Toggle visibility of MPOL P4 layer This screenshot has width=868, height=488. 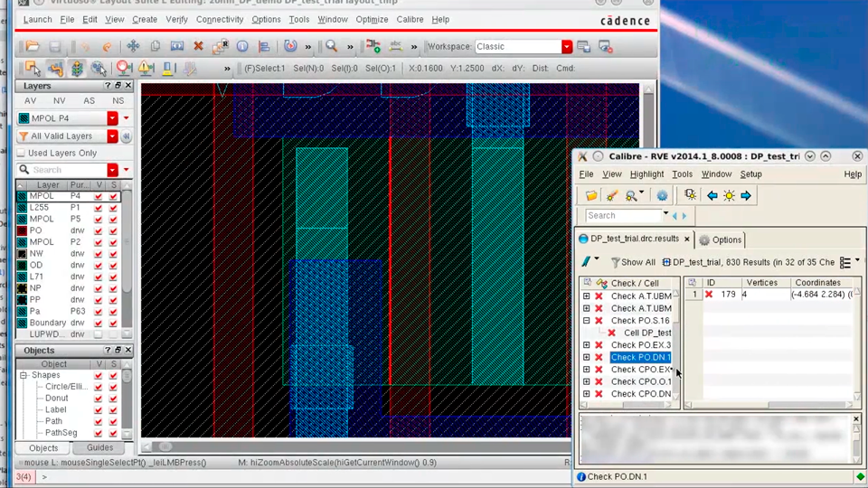tap(98, 196)
